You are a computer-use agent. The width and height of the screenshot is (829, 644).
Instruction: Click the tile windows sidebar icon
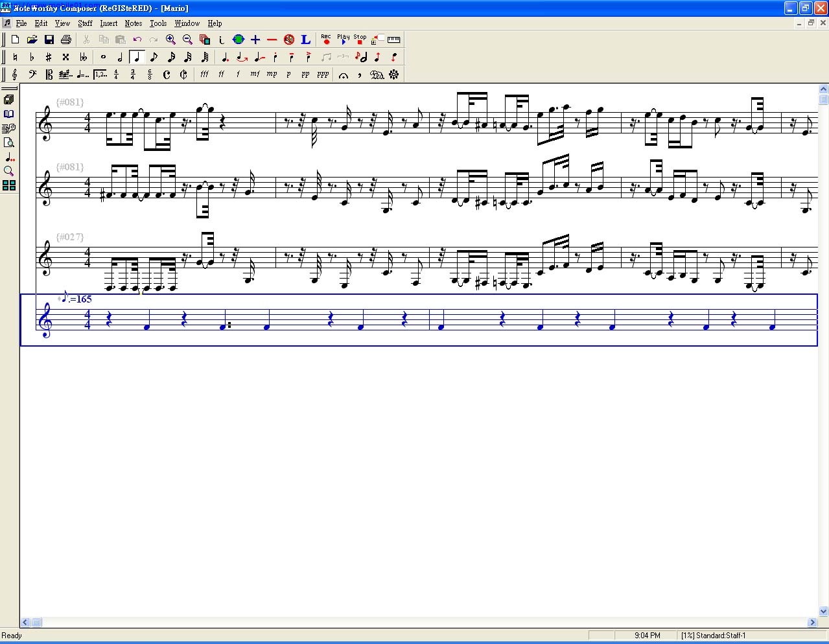(9, 185)
